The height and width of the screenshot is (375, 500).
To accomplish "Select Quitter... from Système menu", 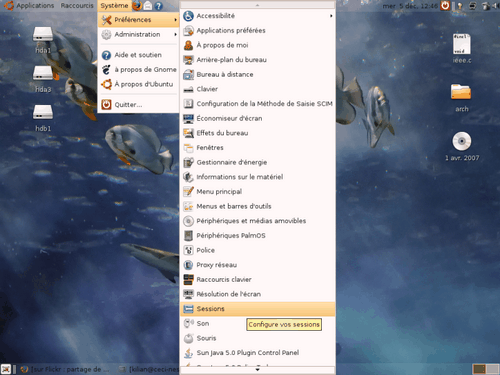I will point(139,105).
